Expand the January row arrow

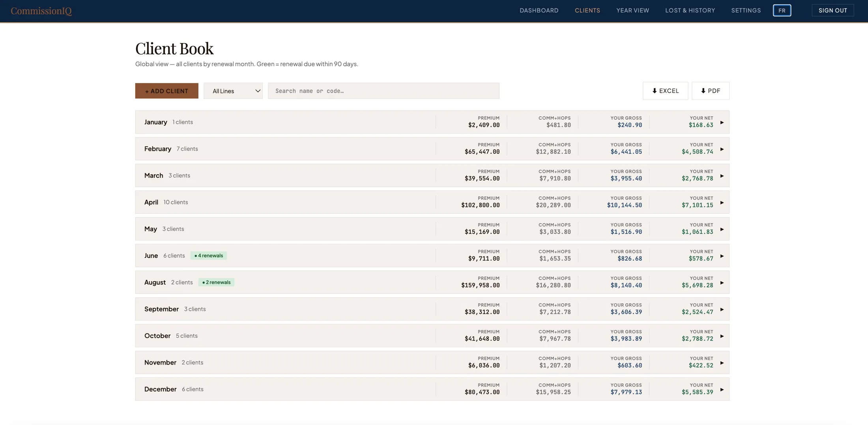point(722,122)
